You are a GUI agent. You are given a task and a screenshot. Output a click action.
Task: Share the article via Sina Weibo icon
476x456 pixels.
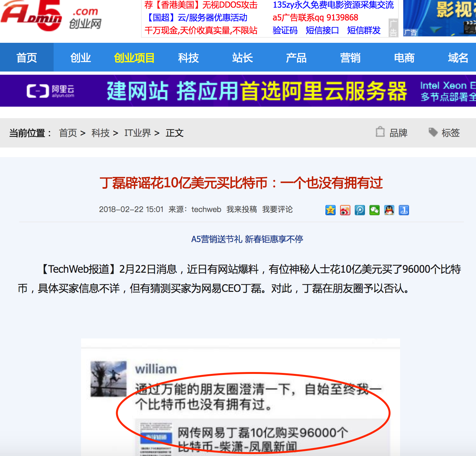(345, 210)
